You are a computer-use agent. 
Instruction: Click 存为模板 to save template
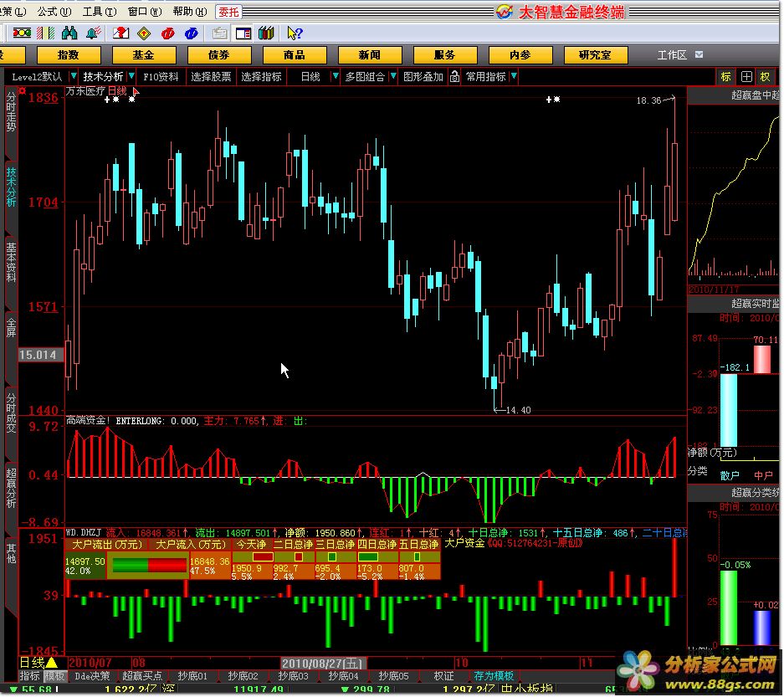point(494,676)
